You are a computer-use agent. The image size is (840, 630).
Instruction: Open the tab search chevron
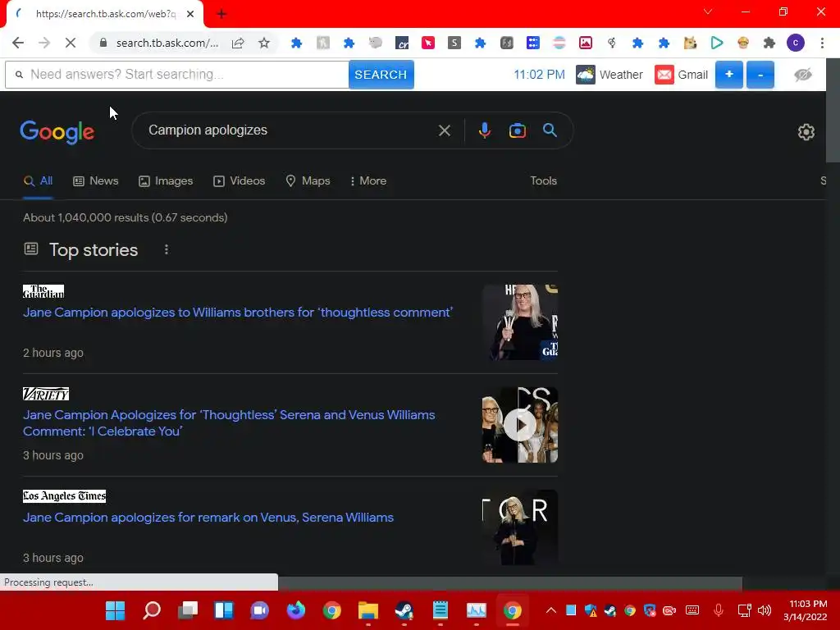point(708,11)
